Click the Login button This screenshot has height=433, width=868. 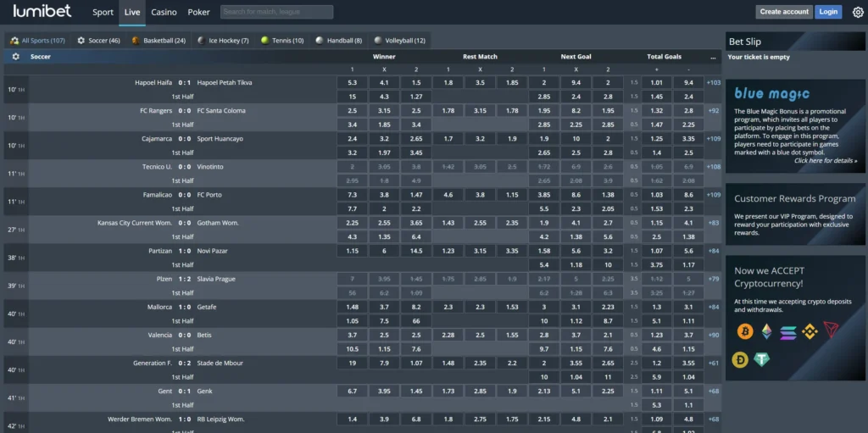[828, 12]
